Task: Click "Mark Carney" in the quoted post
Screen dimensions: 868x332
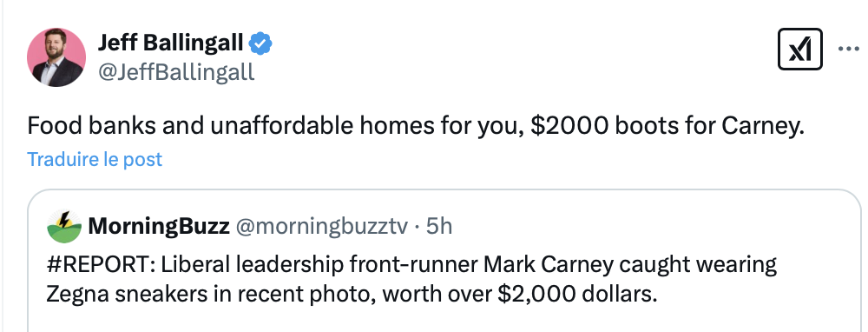Action: pyautogui.click(x=549, y=265)
